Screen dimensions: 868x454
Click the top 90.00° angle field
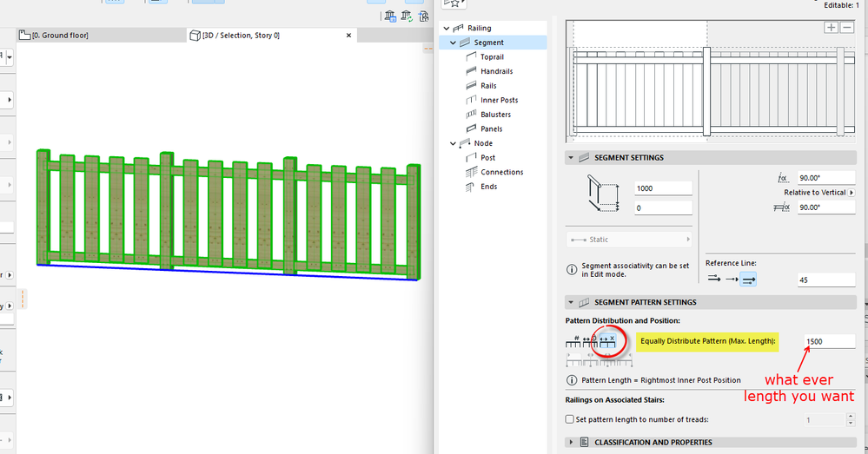tap(826, 177)
